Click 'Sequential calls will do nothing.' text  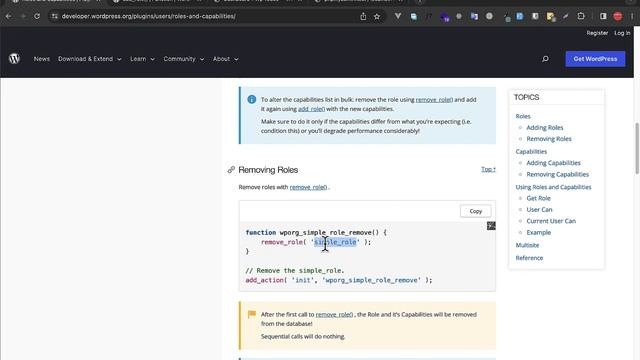tap(303, 337)
